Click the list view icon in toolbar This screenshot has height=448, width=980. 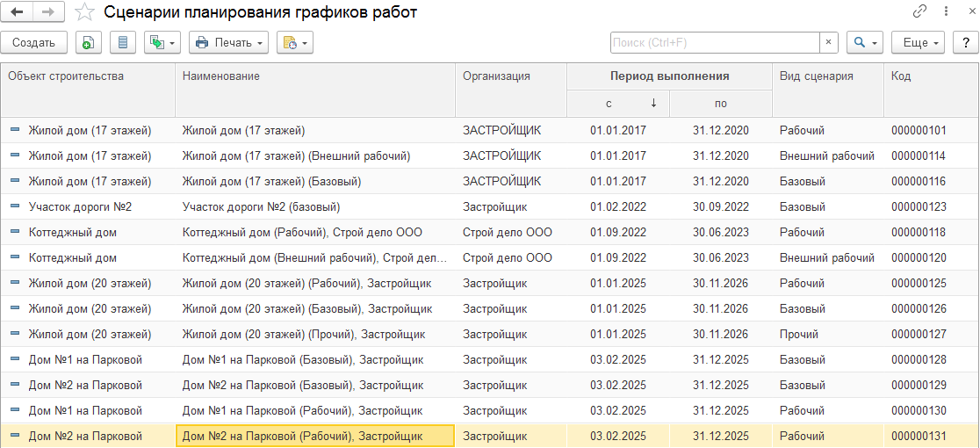tap(122, 42)
